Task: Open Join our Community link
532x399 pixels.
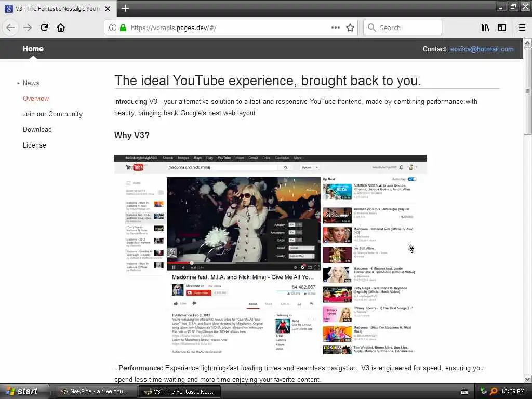Action: 52,114
